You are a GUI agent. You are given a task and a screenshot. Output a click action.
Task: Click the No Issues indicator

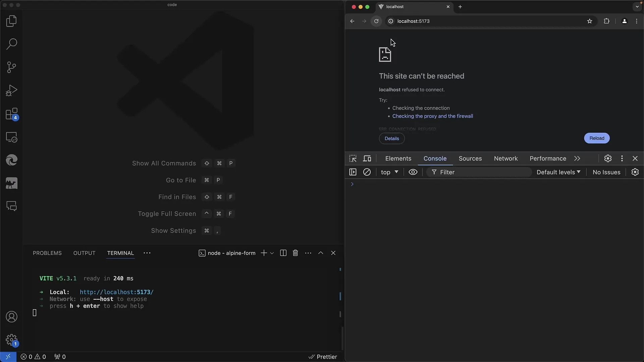pos(606,172)
